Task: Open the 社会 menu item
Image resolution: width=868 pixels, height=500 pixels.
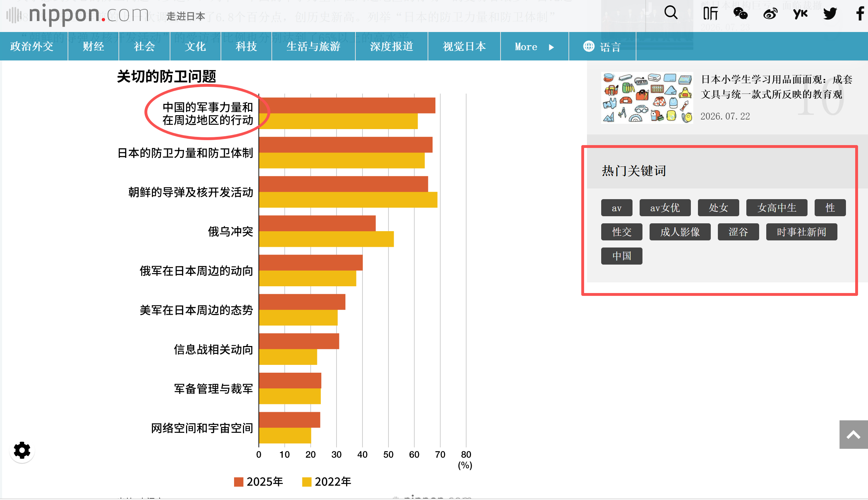Action: [x=144, y=46]
